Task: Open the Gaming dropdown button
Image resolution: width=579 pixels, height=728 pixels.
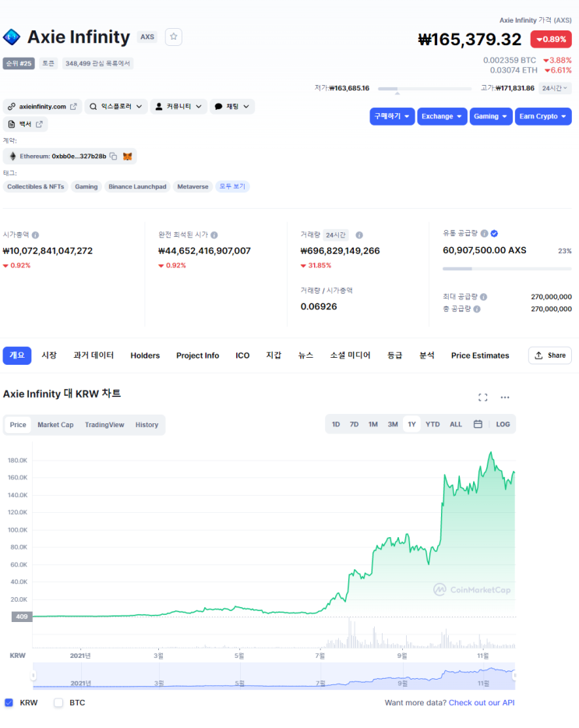Action: 490,116
